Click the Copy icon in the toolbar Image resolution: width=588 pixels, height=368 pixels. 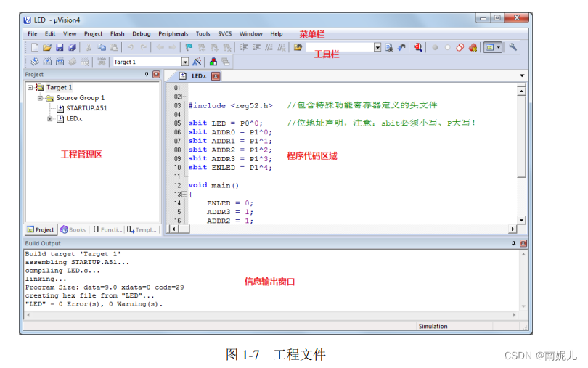pyautogui.click(x=102, y=47)
